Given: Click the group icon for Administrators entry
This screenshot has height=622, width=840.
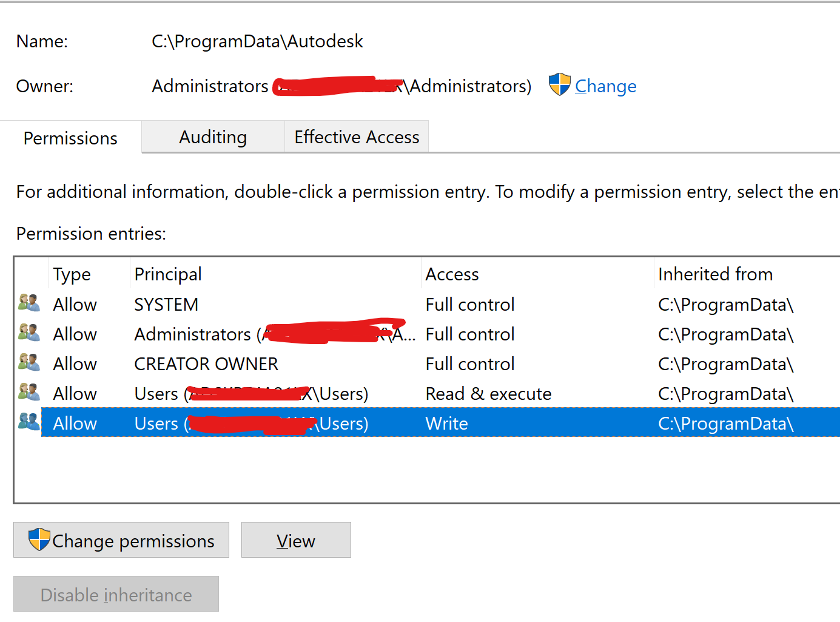Looking at the screenshot, I should click(x=29, y=333).
